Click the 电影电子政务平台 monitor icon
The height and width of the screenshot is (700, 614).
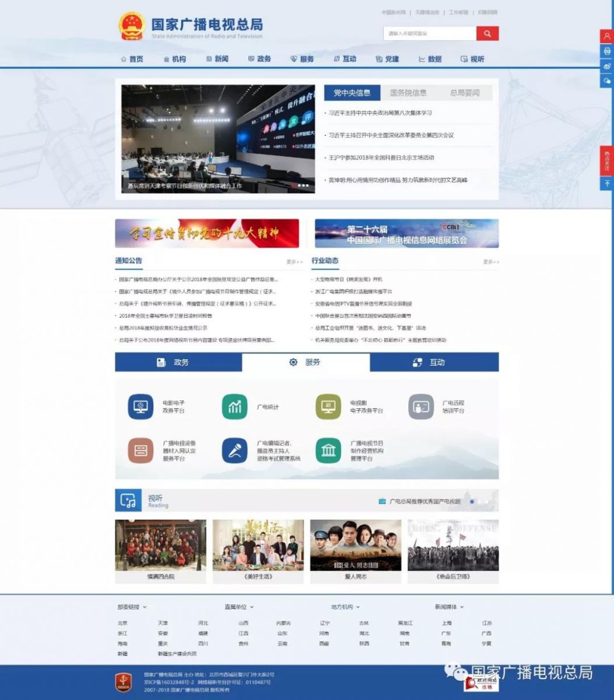coord(141,407)
